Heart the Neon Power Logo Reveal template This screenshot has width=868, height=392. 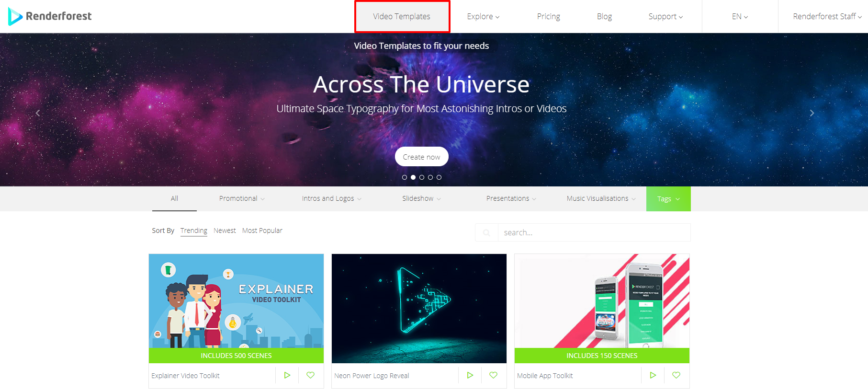[494, 375]
